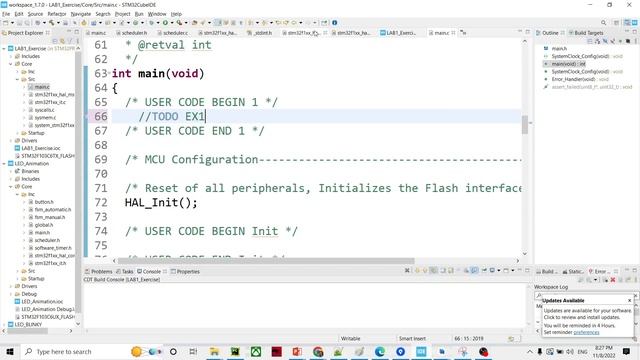Screen dimensions: 640x360
Task: Open the File menu
Action: pyautogui.click(x=6, y=14)
